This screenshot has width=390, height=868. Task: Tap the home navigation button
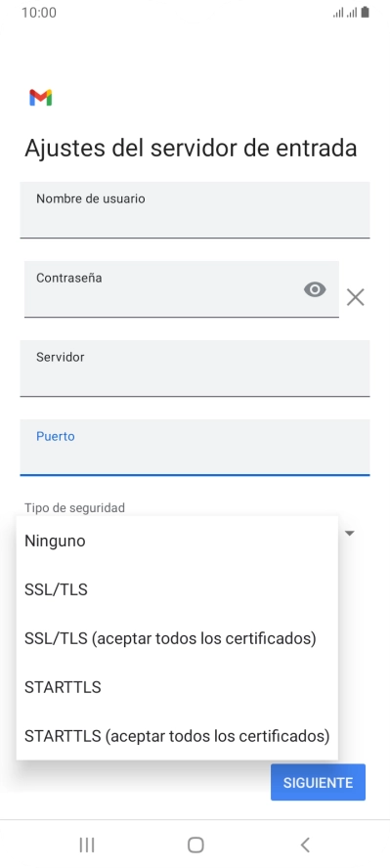195,845
